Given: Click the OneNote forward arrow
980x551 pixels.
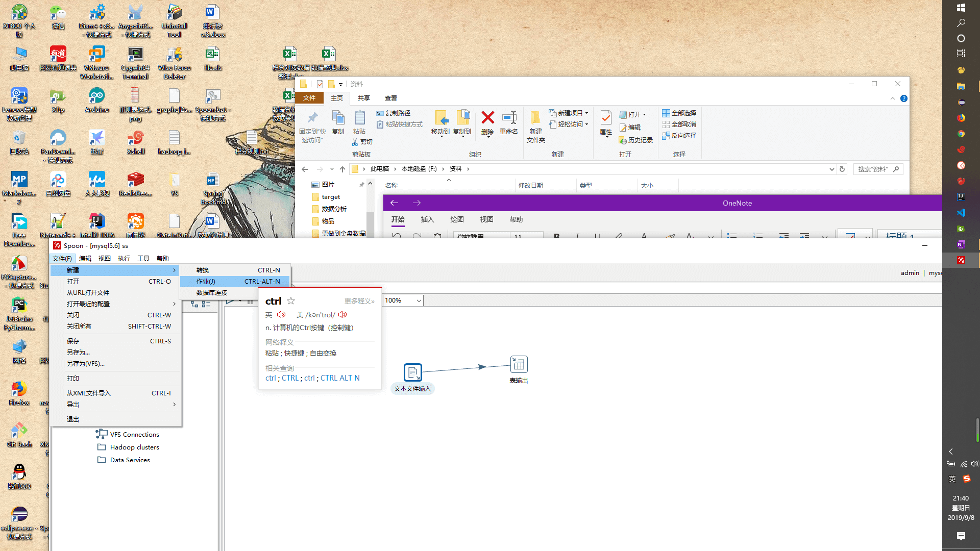Looking at the screenshot, I should (x=416, y=203).
